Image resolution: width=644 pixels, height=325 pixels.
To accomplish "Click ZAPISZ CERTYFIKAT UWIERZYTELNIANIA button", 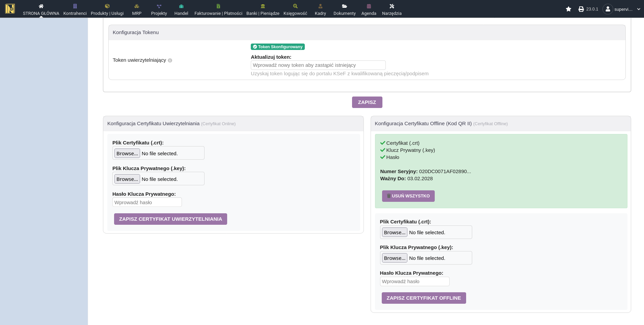I will coord(170,219).
